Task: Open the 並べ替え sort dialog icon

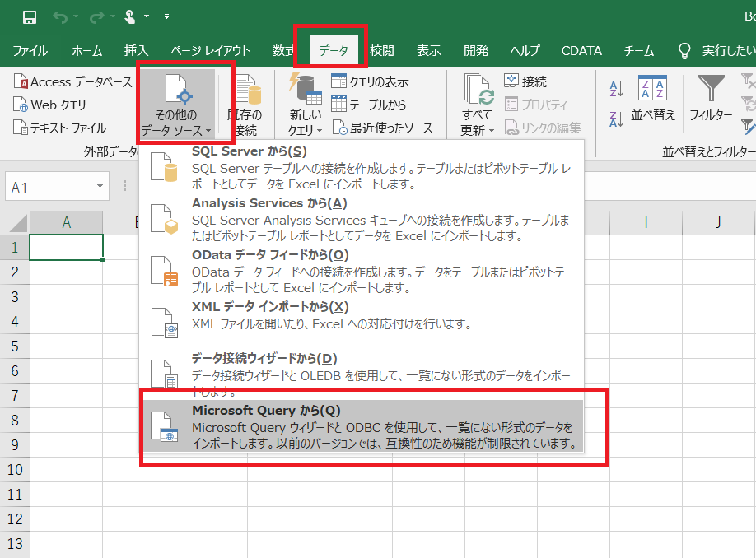Action: click(653, 98)
